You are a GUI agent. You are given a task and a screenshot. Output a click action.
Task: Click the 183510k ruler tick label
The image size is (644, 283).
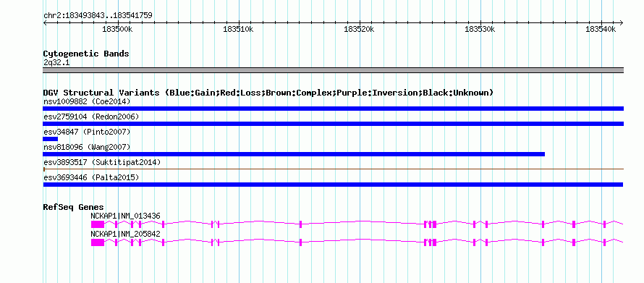[x=238, y=29]
